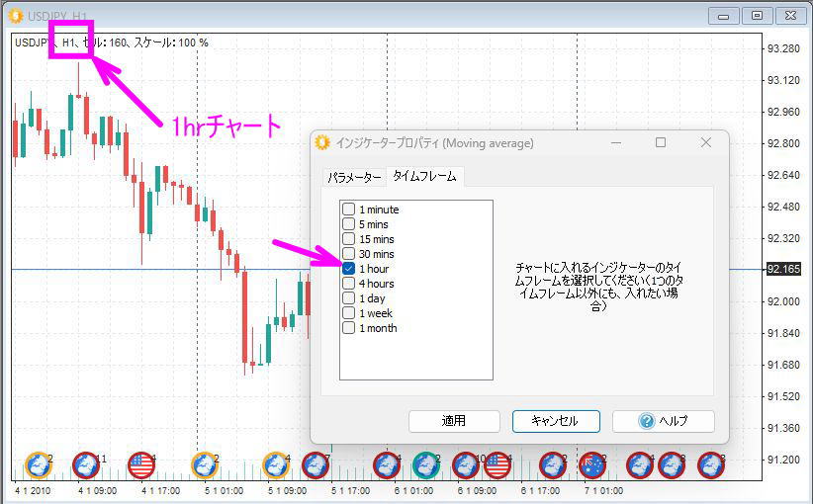Uncheck the 1 hour timeframe checkbox
This screenshot has height=504, width=813.
[x=348, y=269]
